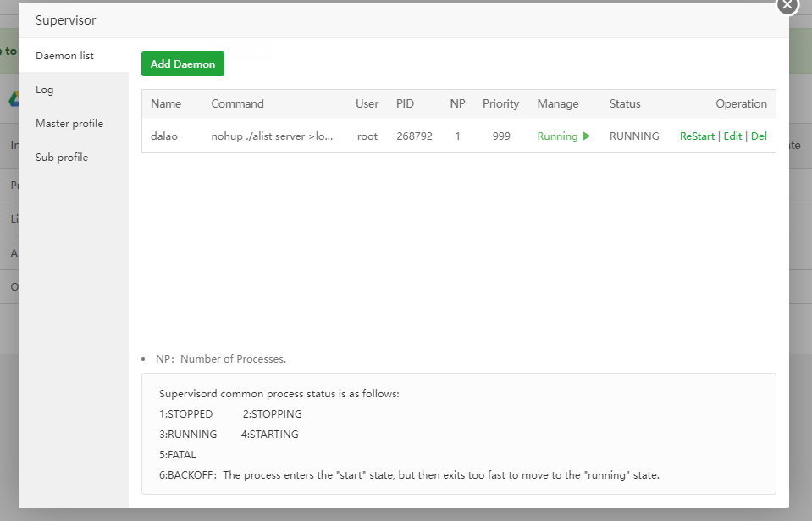Click the truncated nohup alist command text
812x521 pixels.
tap(272, 136)
